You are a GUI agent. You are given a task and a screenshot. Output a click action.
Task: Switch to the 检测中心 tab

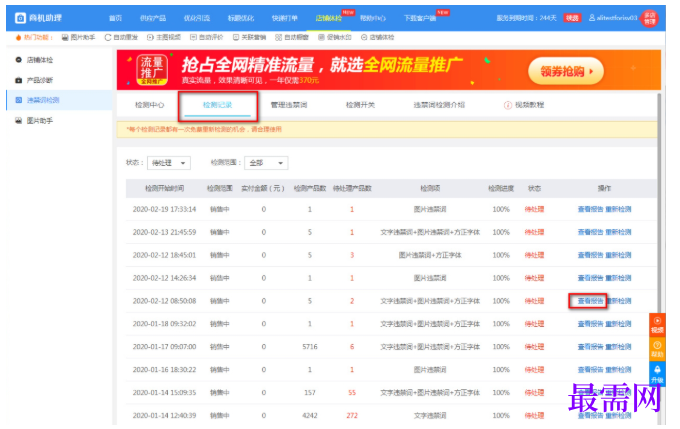150,105
